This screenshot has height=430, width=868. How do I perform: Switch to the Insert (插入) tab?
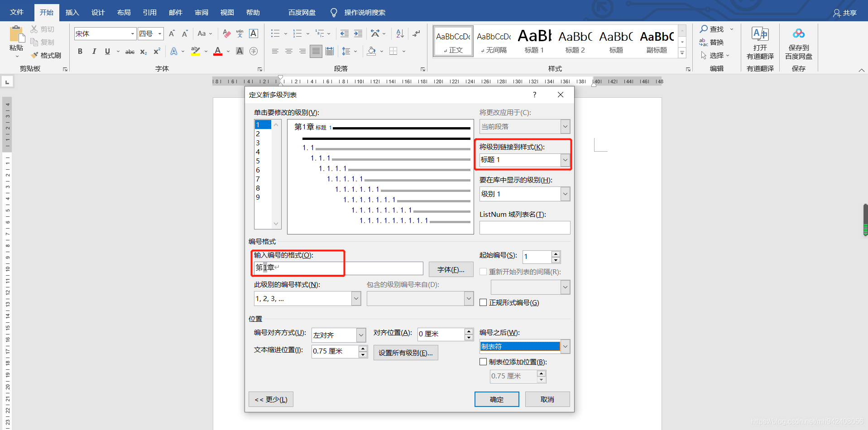pos(72,12)
